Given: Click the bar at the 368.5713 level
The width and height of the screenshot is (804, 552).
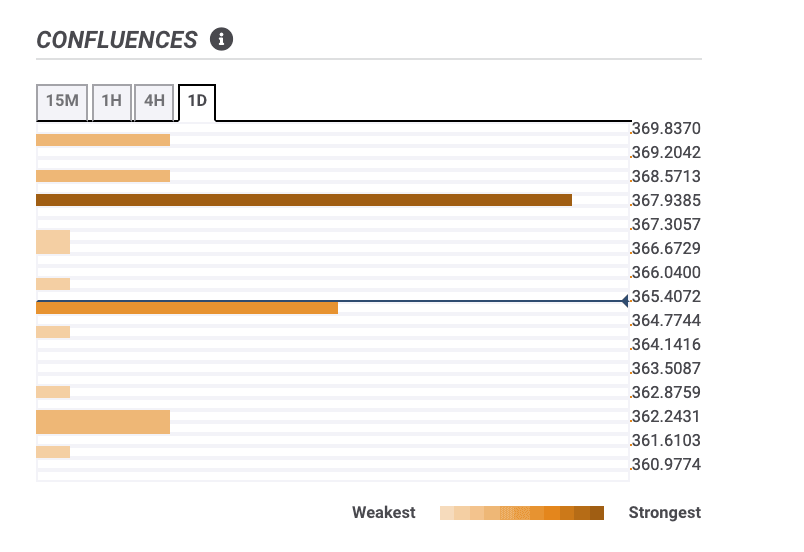Looking at the screenshot, I should (102, 176).
